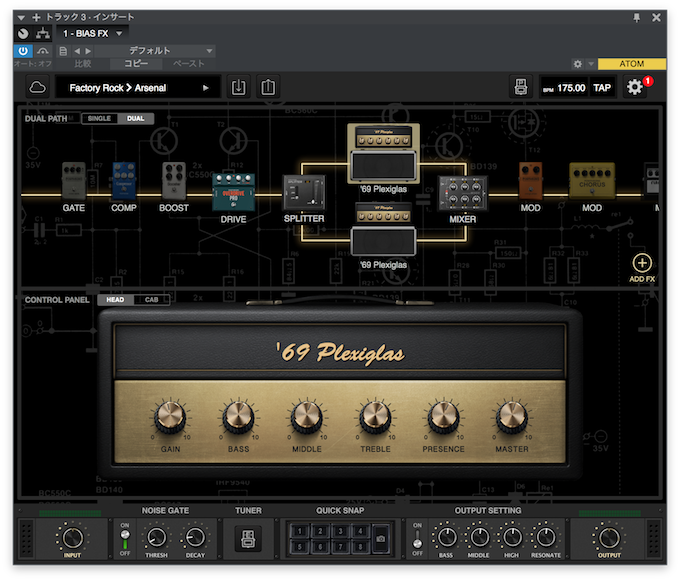Click the automation read icon next to power
680x581 pixels.
click(42, 51)
